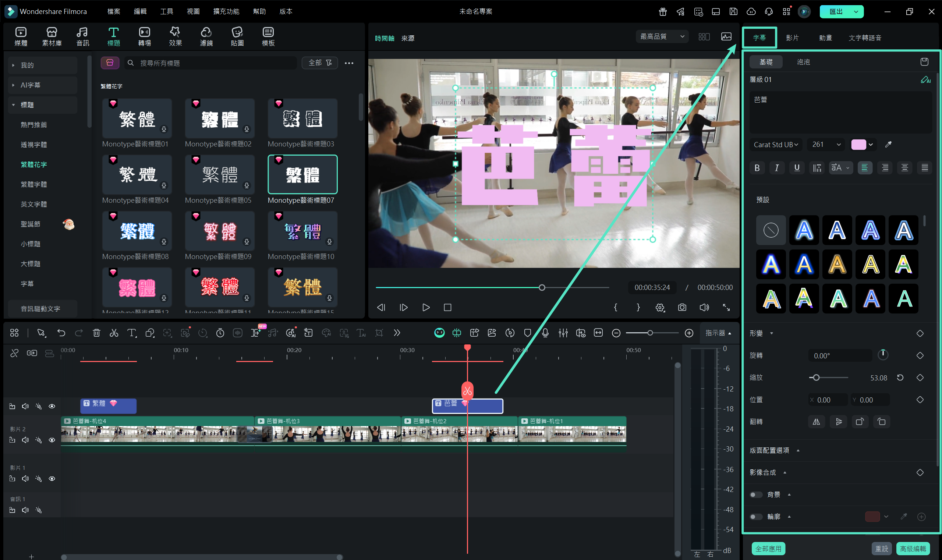This screenshot has width=942, height=560.
Task: Open the Stickers (貼圖) panel
Action: (x=237, y=36)
